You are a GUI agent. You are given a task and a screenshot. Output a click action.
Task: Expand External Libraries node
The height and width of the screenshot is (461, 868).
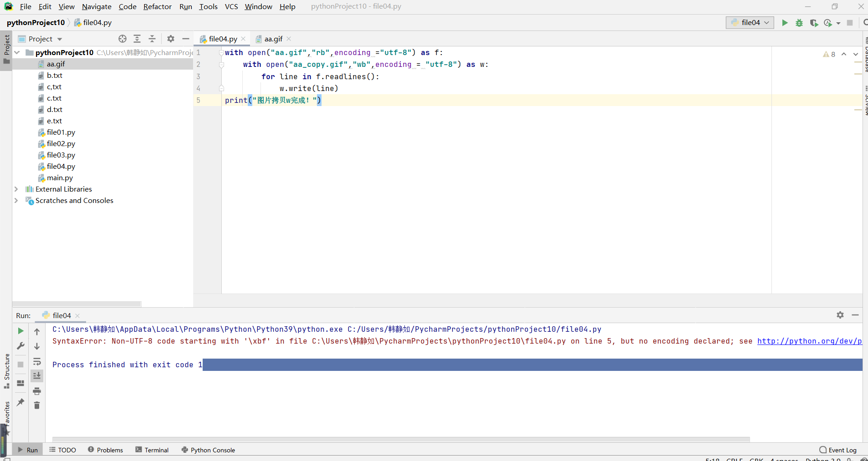[x=16, y=189]
